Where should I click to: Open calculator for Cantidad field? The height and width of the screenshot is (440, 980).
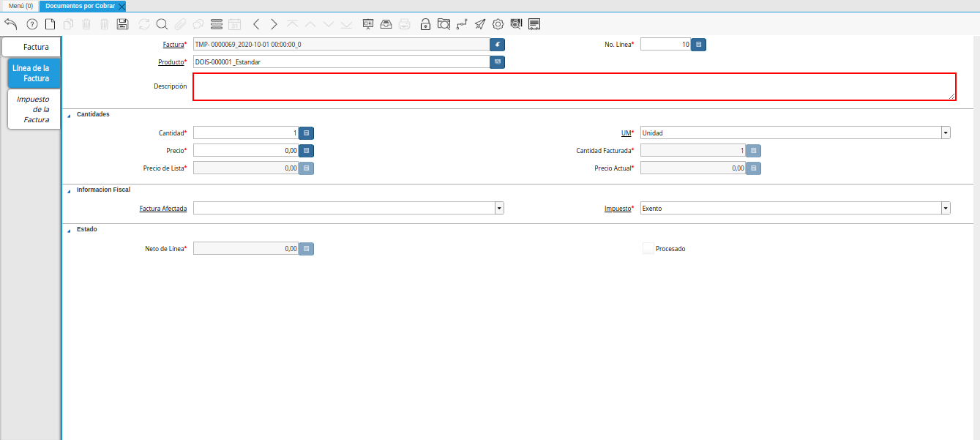(x=307, y=133)
